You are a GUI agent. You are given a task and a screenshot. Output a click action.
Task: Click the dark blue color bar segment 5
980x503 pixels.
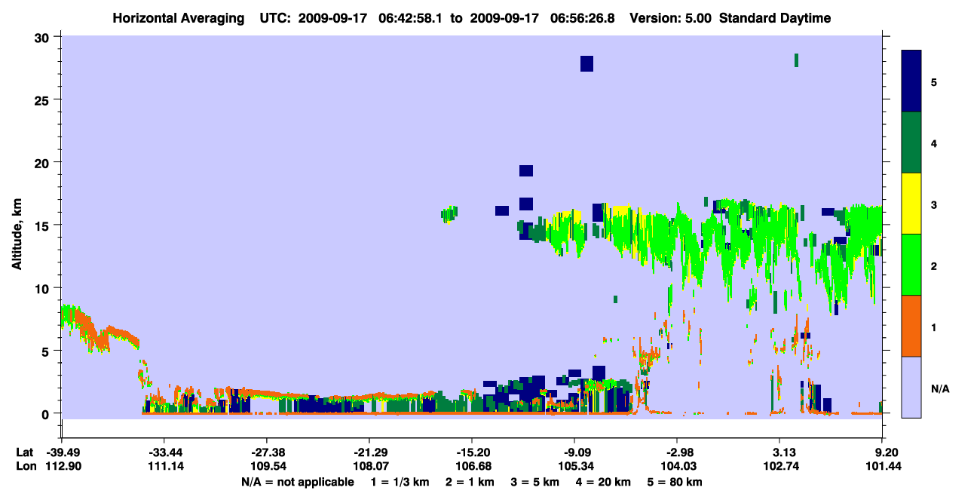(x=911, y=81)
